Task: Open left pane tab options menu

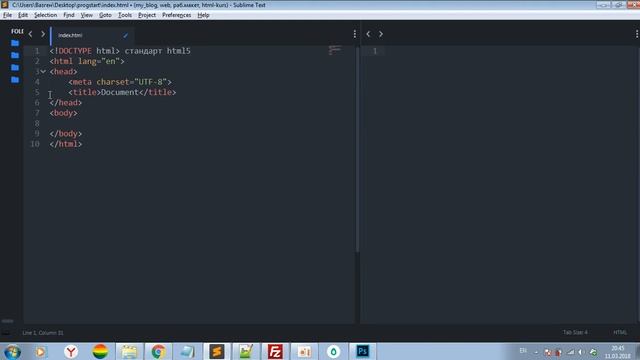Action: coord(354,34)
